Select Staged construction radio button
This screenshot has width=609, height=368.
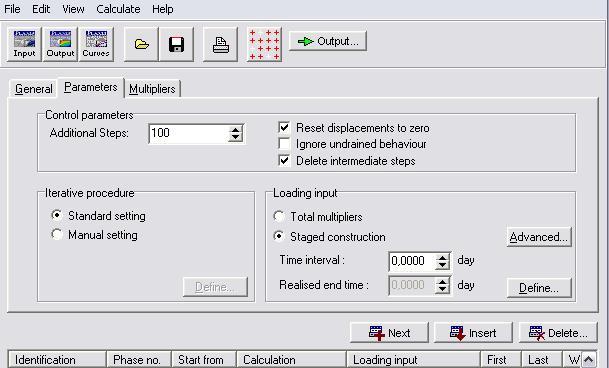click(x=279, y=236)
